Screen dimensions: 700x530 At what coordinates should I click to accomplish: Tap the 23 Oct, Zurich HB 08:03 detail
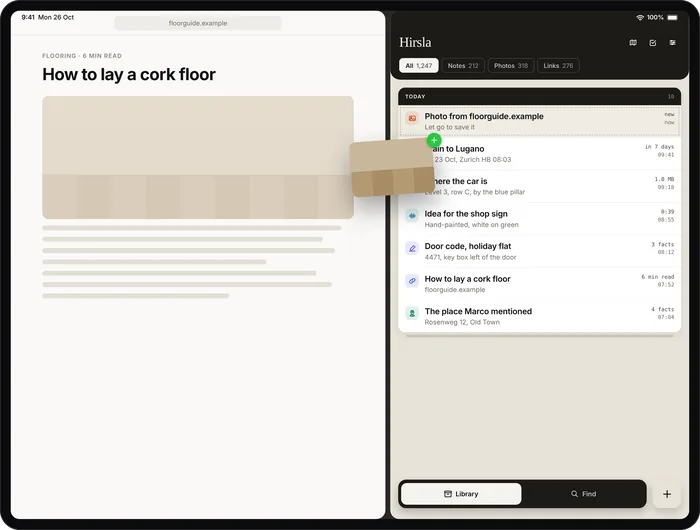click(473, 159)
